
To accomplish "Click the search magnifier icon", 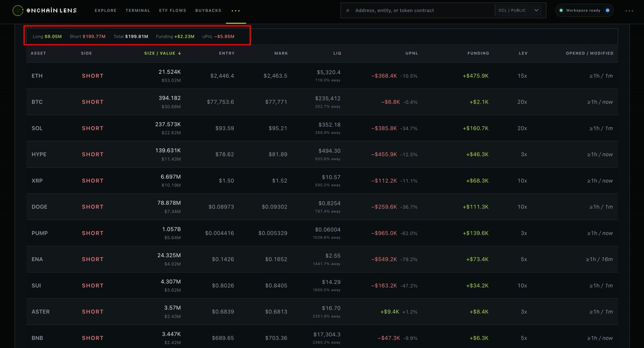I will (x=348, y=10).
